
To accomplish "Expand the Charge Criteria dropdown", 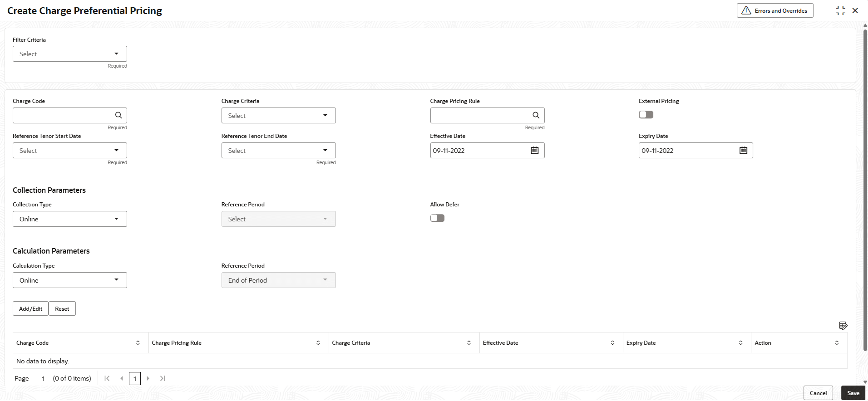I will (278, 116).
